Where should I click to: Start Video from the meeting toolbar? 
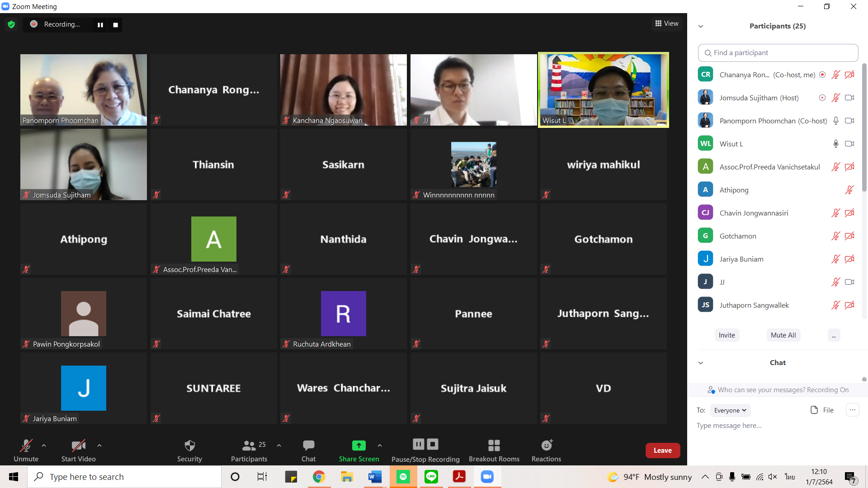pos(79,450)
